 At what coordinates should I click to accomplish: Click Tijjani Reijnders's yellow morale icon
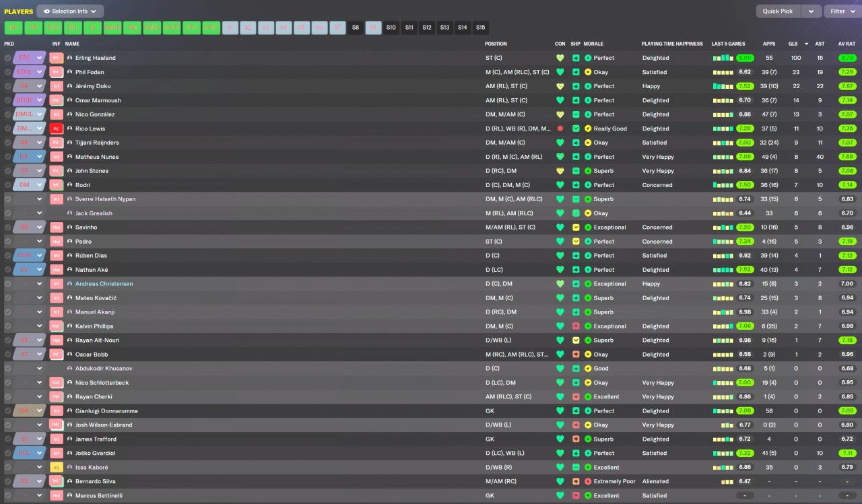pos(588,143)
